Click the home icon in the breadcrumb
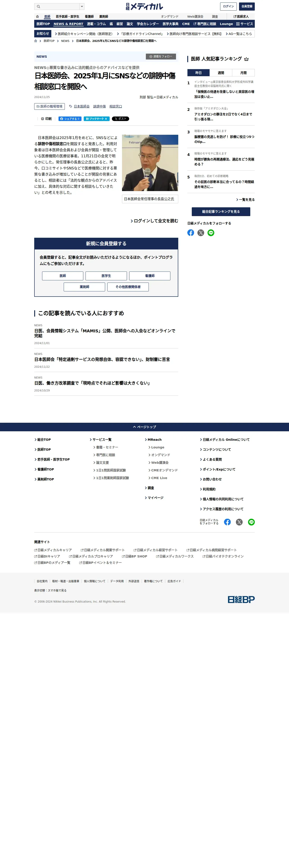289x868 pixels. (x=36, y=41)
